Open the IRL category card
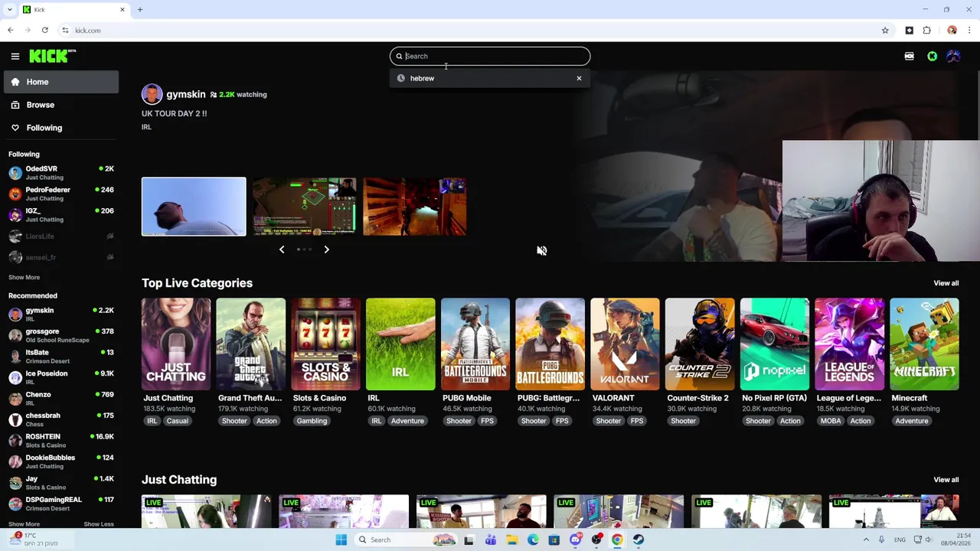 click(400, 344)
